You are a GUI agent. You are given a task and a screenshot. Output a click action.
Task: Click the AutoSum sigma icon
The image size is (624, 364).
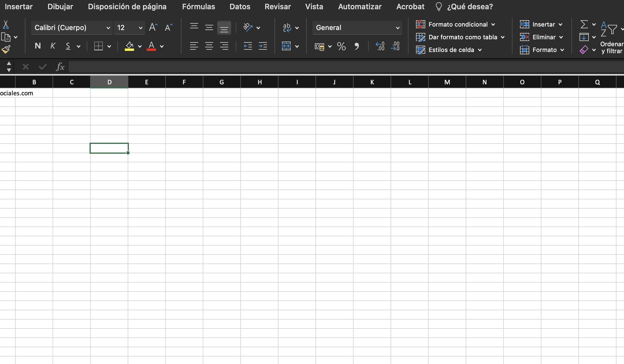pyautogui.click(x=584, y=24)
